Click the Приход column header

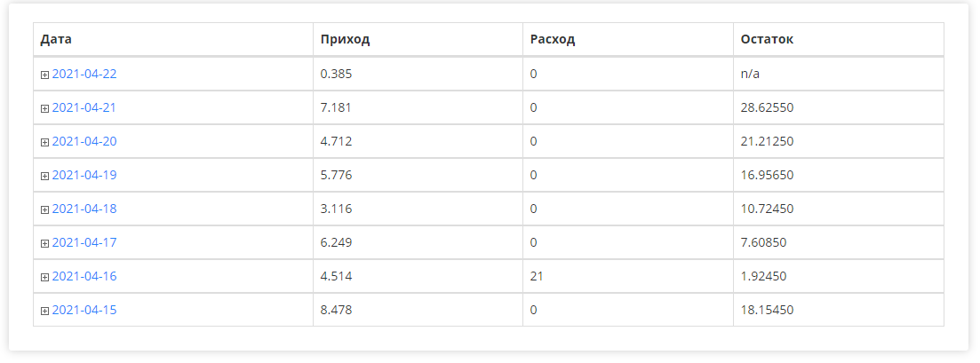pos(345,40)
